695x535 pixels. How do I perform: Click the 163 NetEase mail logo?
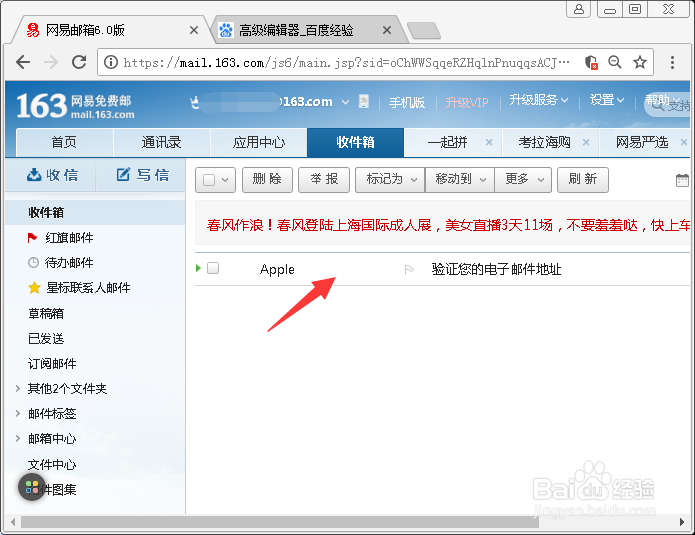click(75, 106)
